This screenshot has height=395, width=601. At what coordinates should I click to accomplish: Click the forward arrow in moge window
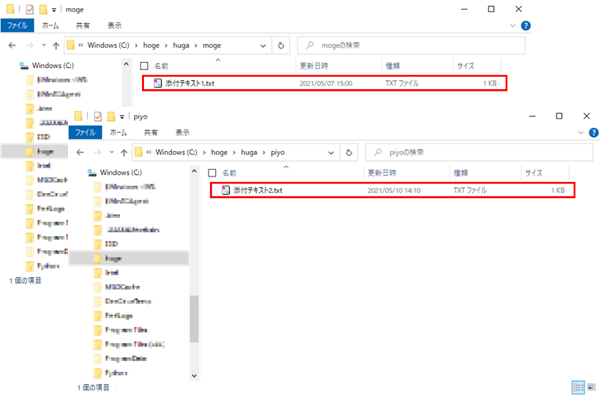[30, 46]
